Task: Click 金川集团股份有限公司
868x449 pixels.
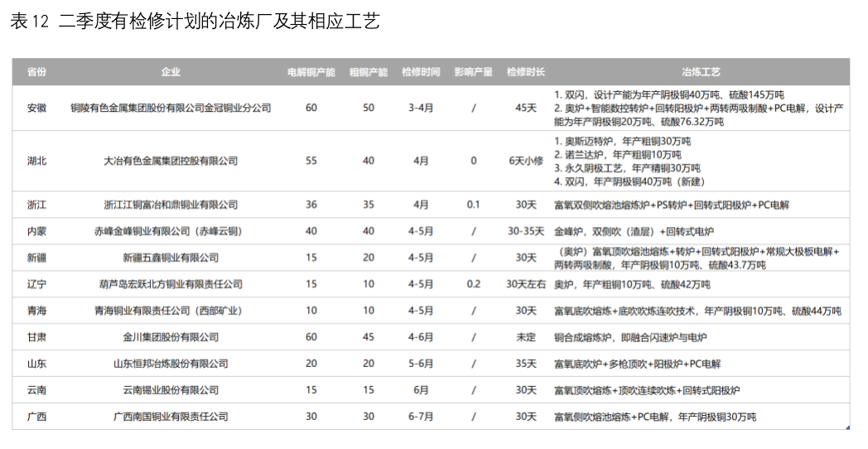Action: 171,337
